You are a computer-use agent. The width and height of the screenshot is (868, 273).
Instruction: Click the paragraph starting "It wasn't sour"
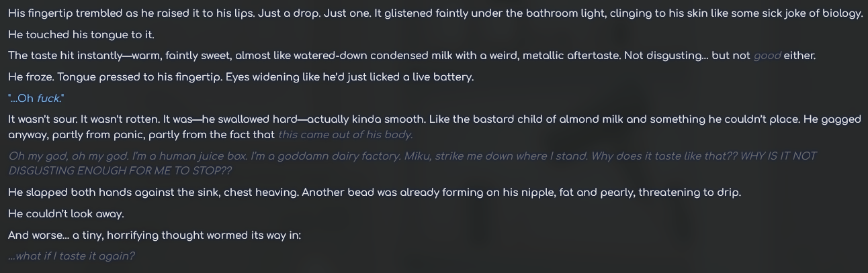click(434, 127)
